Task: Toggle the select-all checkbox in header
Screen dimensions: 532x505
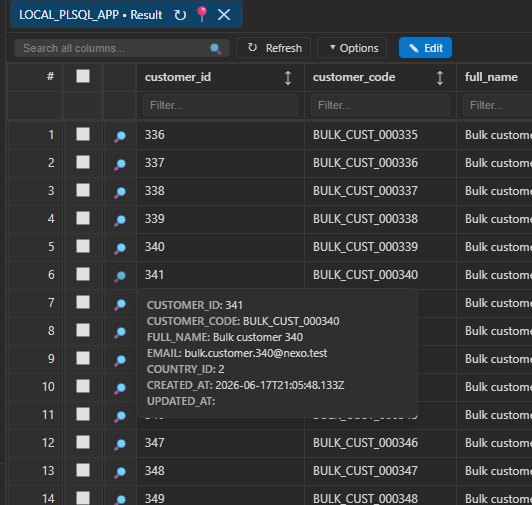Action: (83, 76)
